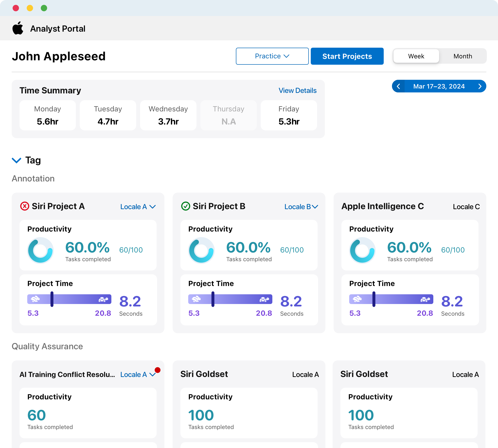Open Locale A dropdown on AI Training Conflict card
The image size is (498, 448).
click(x=138, y=375)
